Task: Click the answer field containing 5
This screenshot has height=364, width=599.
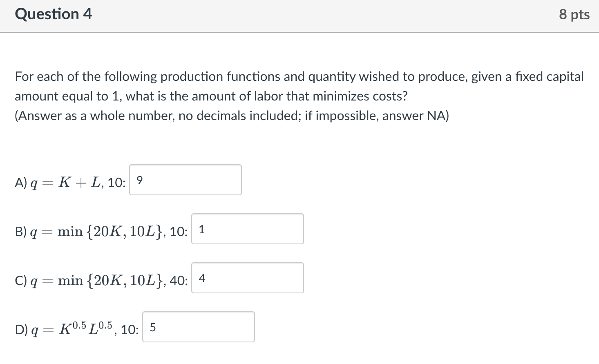Action: [x=198, y=326]
